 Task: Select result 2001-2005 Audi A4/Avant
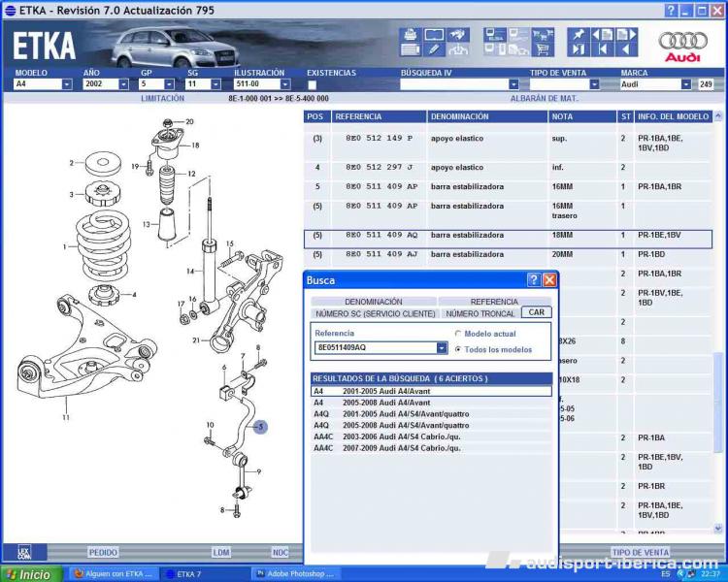click(x=432, y=391)
